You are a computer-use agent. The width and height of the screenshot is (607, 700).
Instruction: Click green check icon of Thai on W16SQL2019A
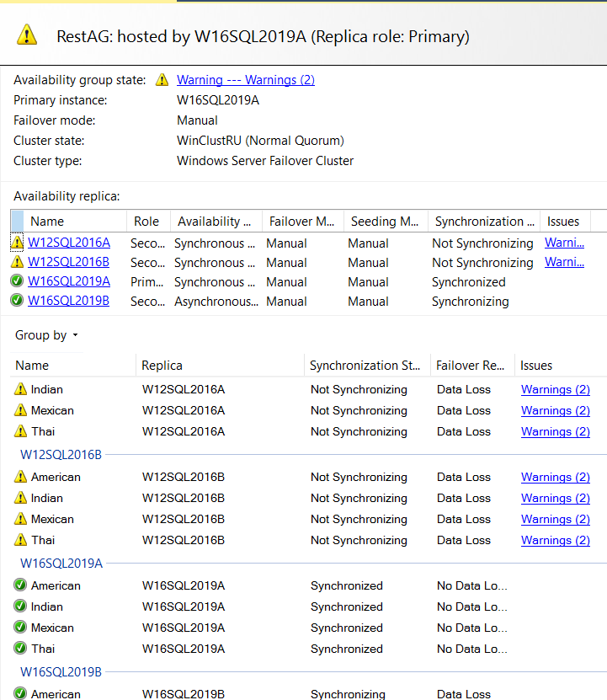coord(21,649)
